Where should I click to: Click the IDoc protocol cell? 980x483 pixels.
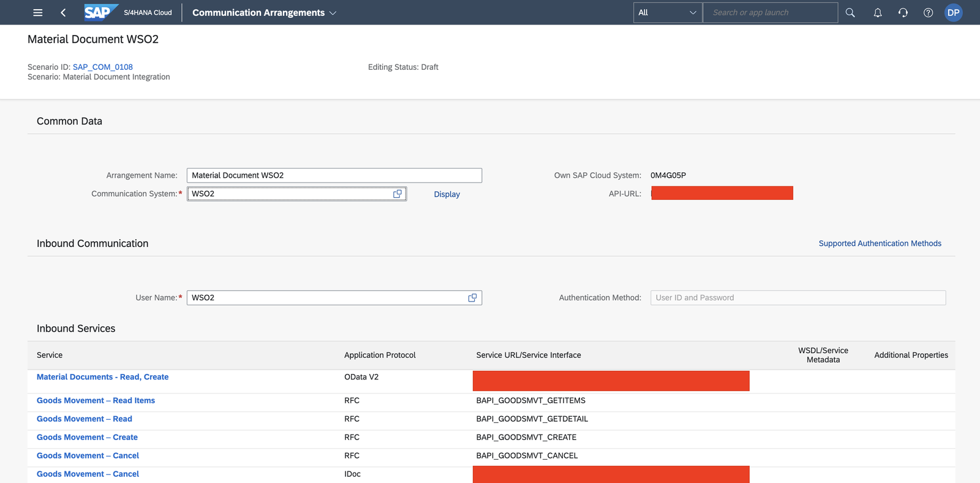(352, 474)
